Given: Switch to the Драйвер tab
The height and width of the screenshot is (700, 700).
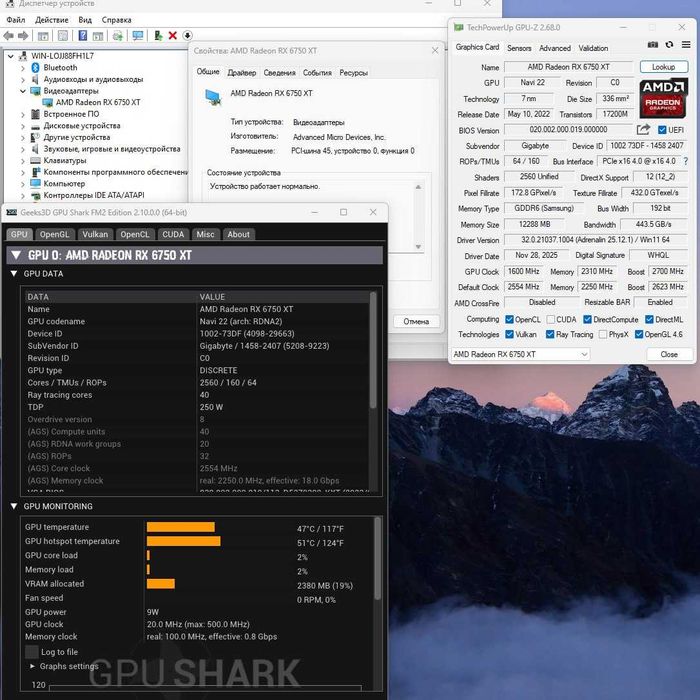Looking at the screenshot, I should coord(242,73).
